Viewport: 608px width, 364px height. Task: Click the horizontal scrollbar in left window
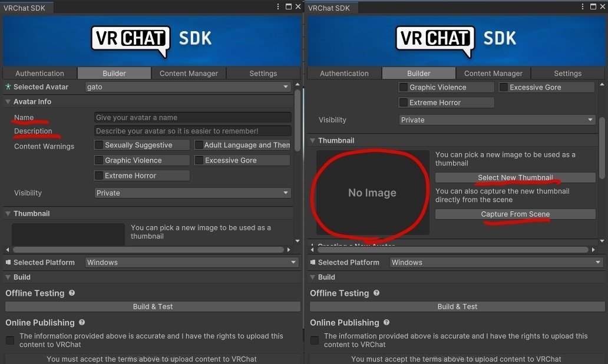[148, 250]
